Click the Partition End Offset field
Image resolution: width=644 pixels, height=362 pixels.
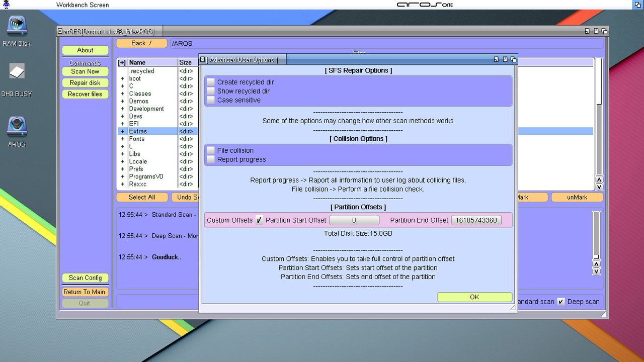[x=476, y=220]
